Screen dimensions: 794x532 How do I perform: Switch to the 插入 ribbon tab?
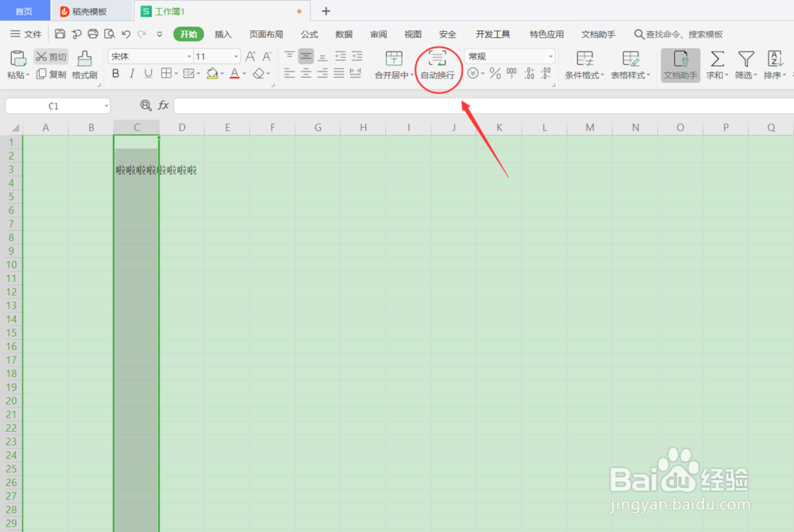point(222,34)
